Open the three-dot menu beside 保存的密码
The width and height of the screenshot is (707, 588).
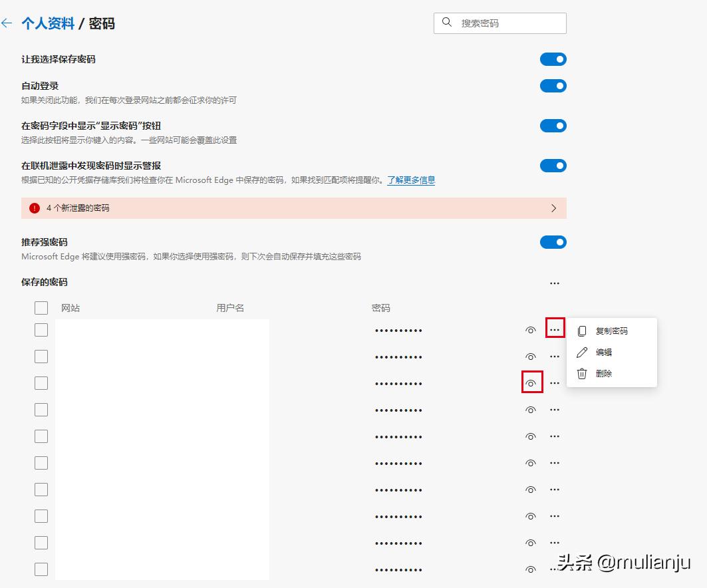tap(555, 283)
